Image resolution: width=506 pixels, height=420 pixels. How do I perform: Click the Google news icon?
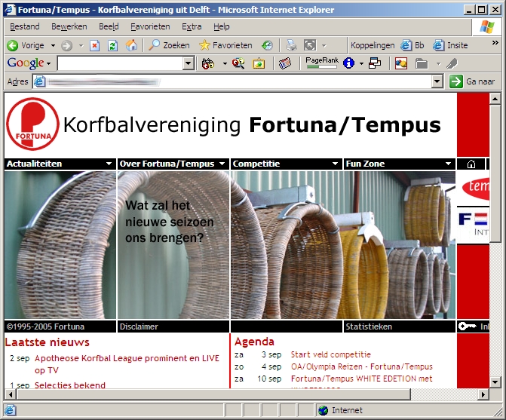coord(284,63)
